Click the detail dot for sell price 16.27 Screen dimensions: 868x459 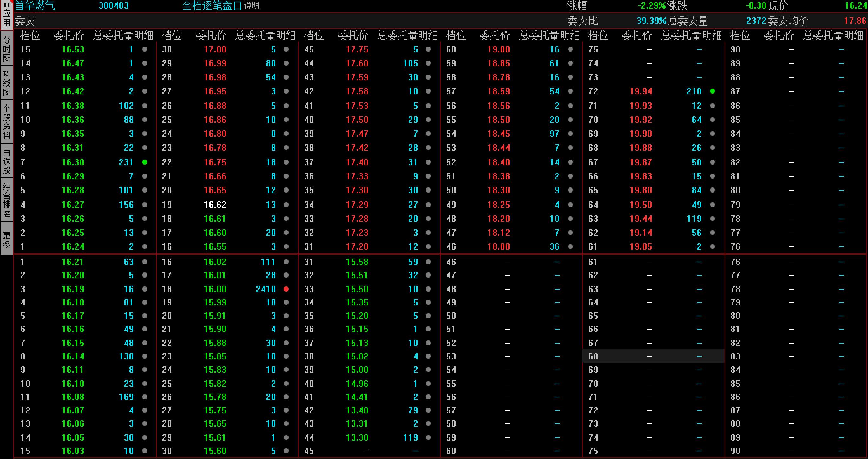click(x=145, y=205)
